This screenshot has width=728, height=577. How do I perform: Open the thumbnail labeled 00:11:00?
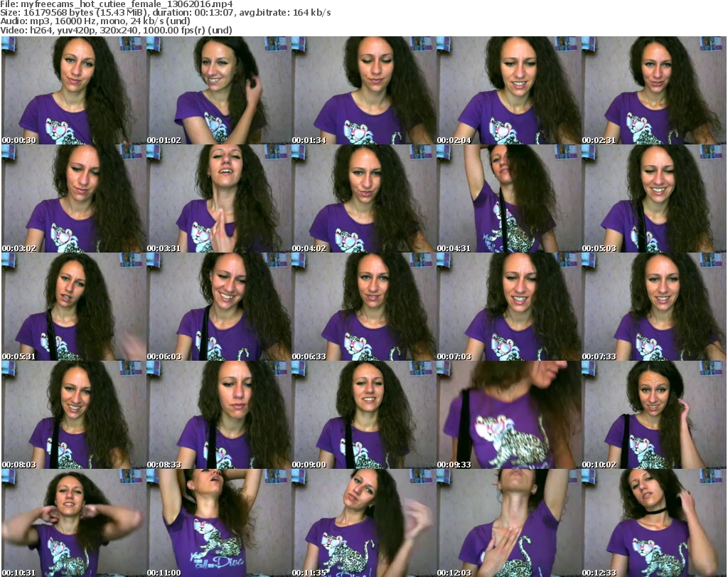tap(218, 523)
